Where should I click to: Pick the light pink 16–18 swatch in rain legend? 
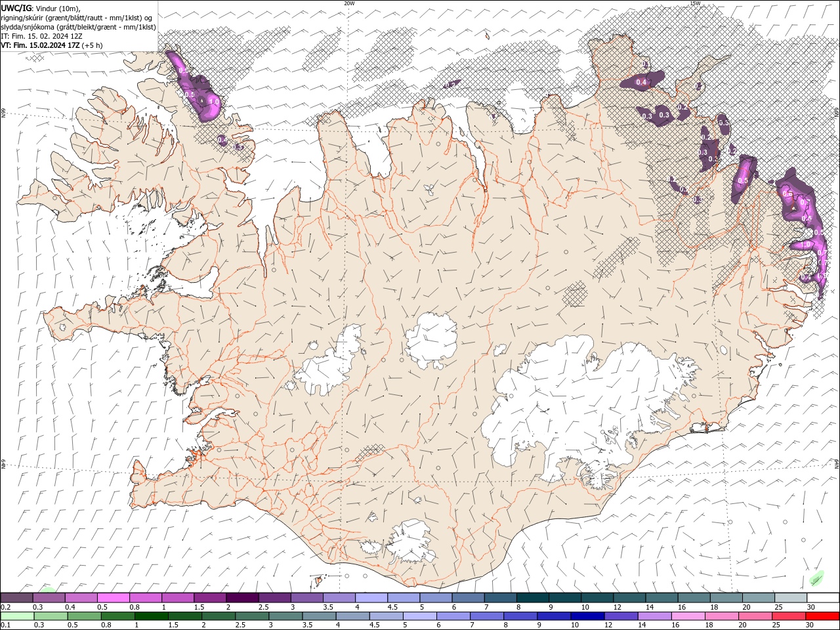[x=688, y=616]
